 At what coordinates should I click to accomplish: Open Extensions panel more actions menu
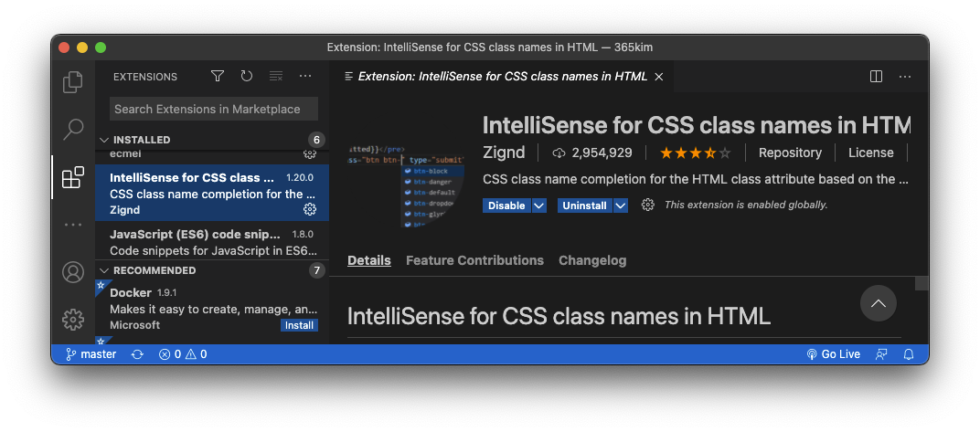(305, 76)
